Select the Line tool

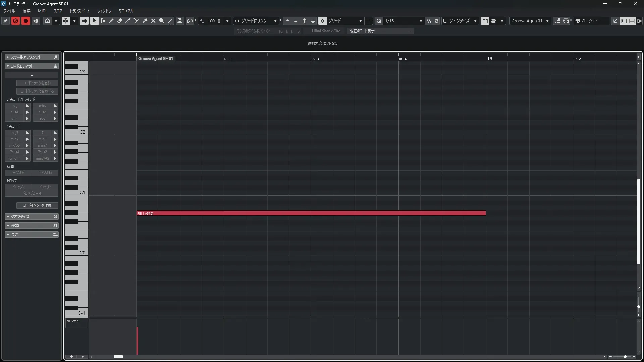click(x=170, y=21)
